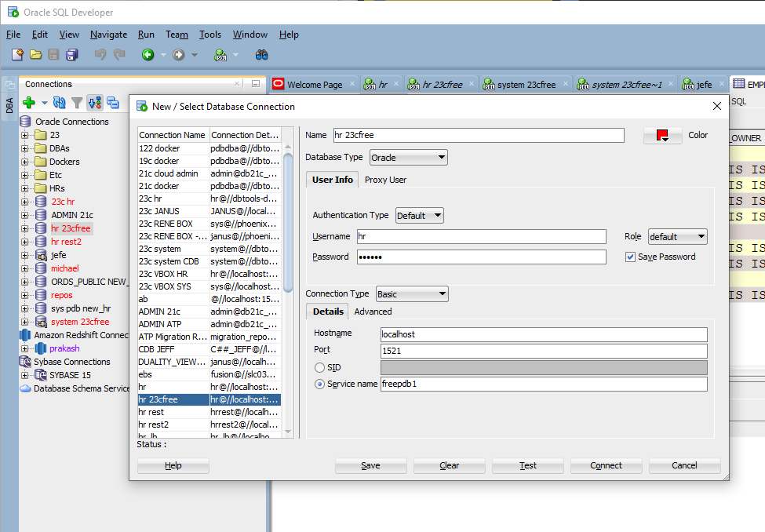Image resolution: width=765 pixels, height=532 pixels.
Task: Open the Authentication Type dropdown
Action: (420, 216)
